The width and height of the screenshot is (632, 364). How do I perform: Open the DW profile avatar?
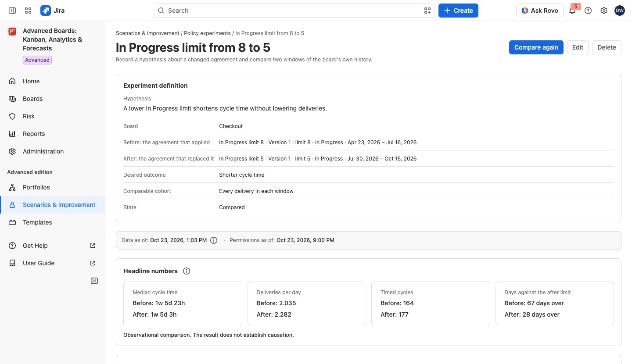click(620, 11)
